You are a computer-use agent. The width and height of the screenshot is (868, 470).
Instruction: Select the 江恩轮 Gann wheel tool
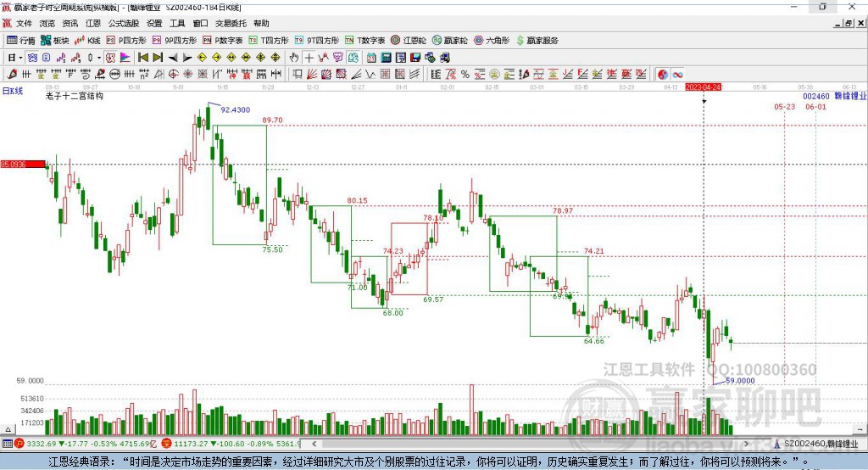point(409,41)
